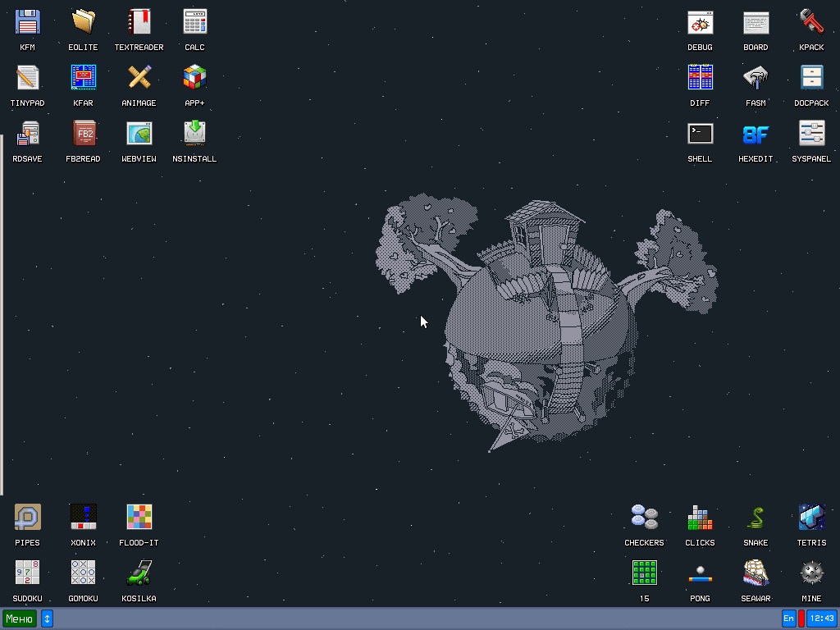This screenshot has width=840, height=630.
Task: Launch the SNAKE game icon
Action: 756,518
